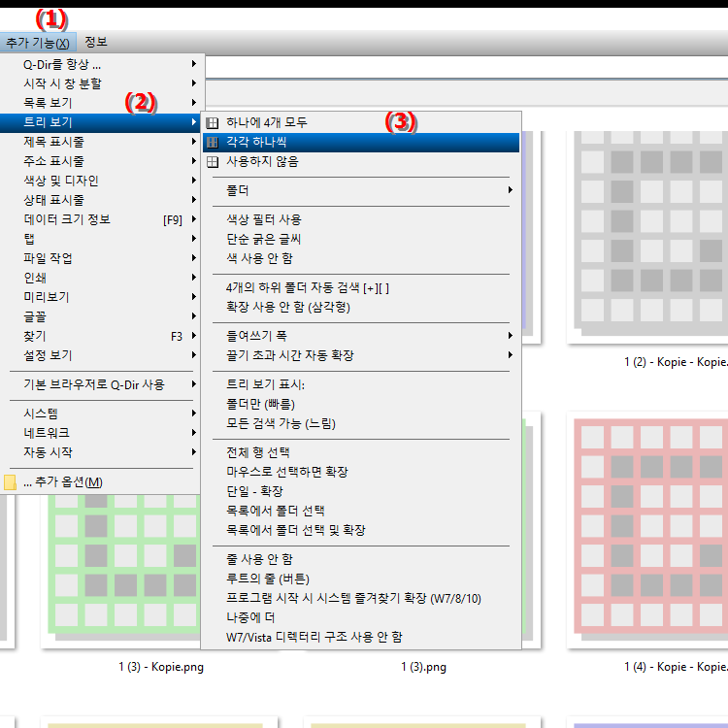Select '폴더만 (빠름)' tree display mode
This screenshot has height=728, width=728.
pos(361,404)
